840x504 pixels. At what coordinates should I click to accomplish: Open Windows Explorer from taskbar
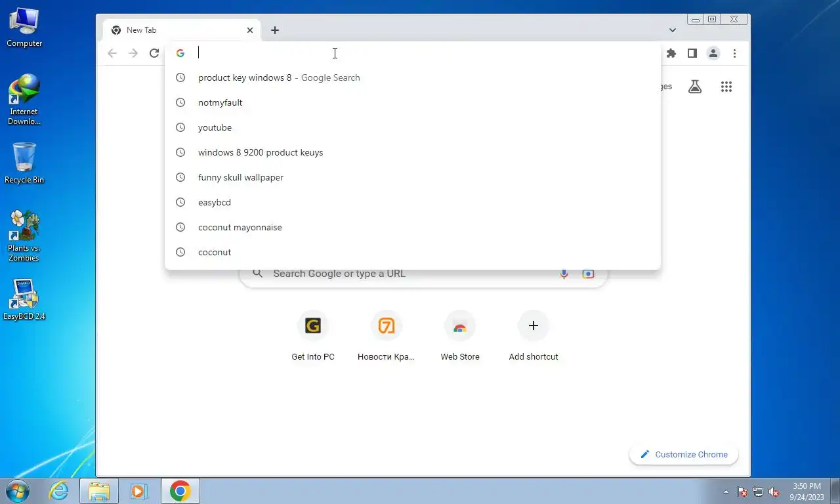(99, 491)
